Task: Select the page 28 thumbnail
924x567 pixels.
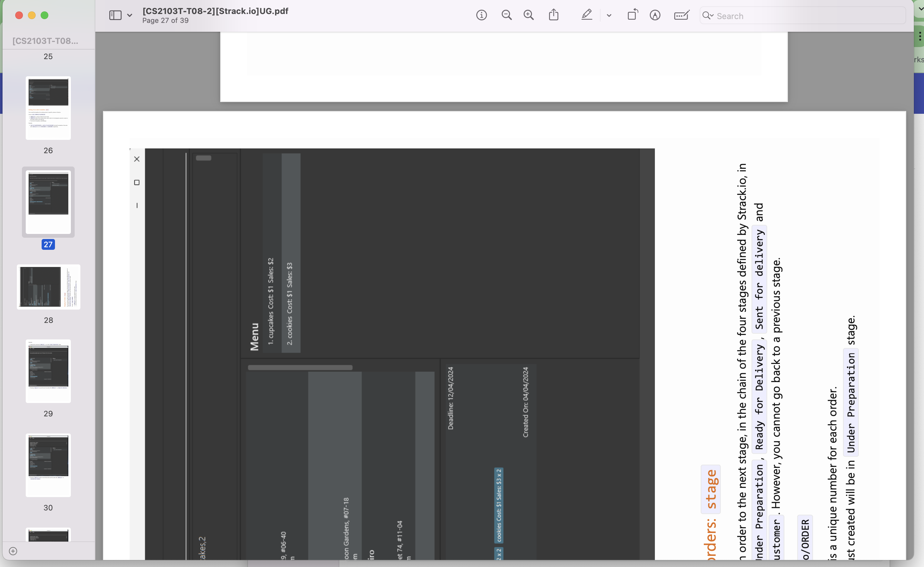Action: tap(48, 287)
